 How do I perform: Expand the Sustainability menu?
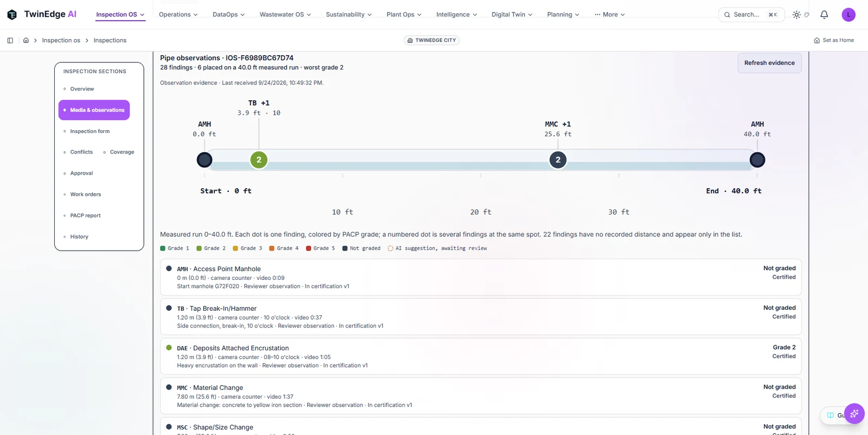pos(349,15)
